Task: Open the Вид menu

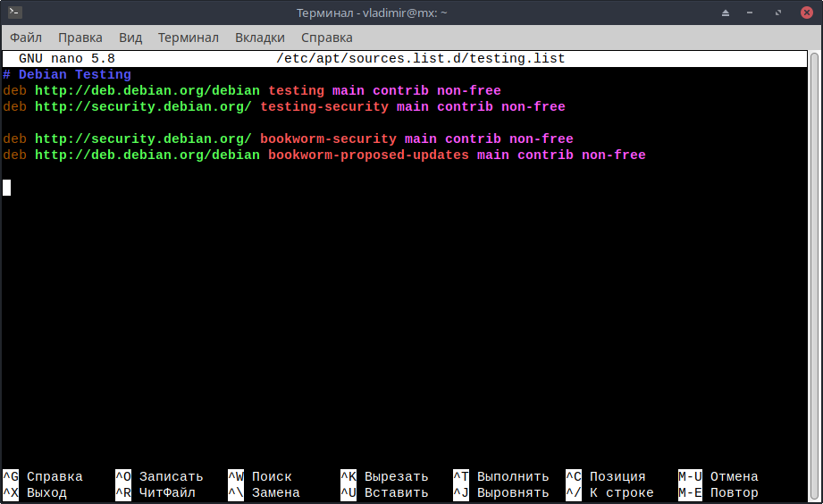Action: coord(130,38)
